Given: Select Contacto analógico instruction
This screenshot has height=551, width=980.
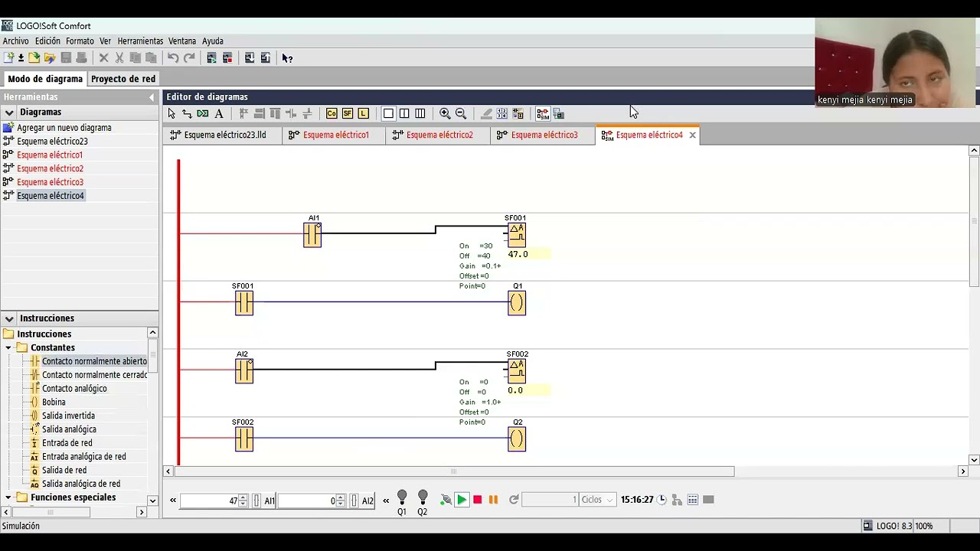Looking at the screenshot, I should pos(74,389).
